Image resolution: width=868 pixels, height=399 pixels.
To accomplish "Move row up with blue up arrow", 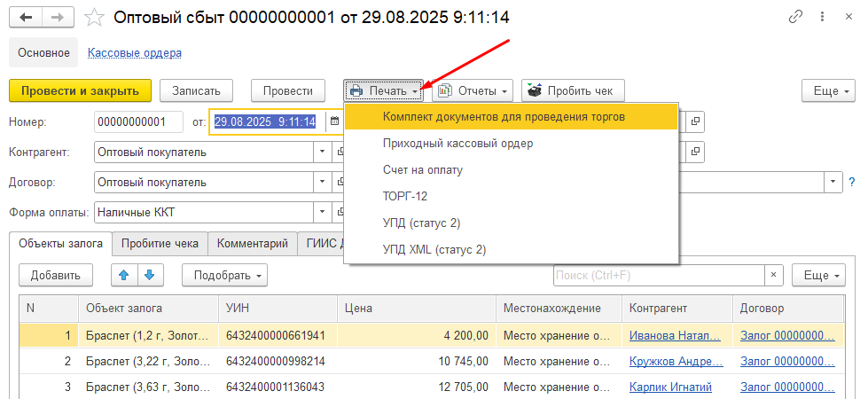I will tap(124, 275).
